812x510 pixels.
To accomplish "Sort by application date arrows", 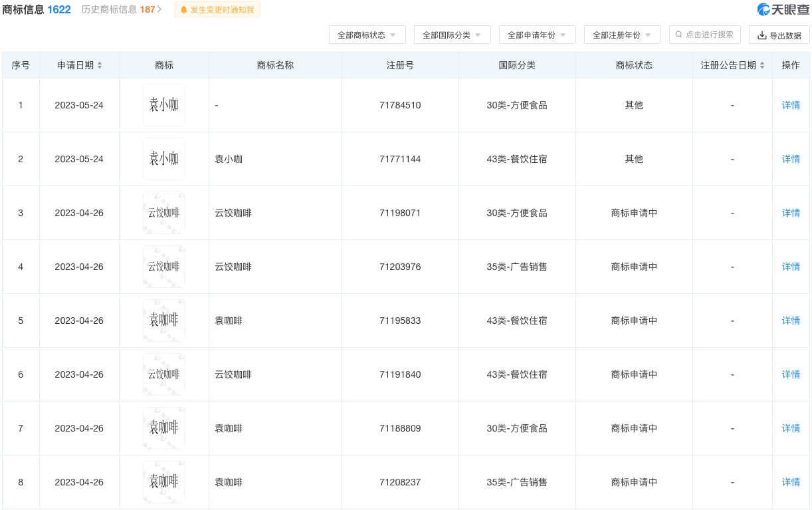I will [100, 65].
